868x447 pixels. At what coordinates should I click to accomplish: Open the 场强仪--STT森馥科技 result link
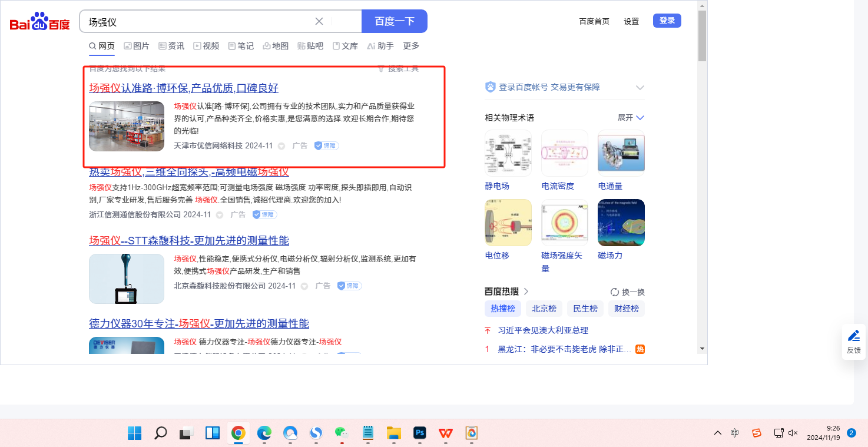click(189, 240)
